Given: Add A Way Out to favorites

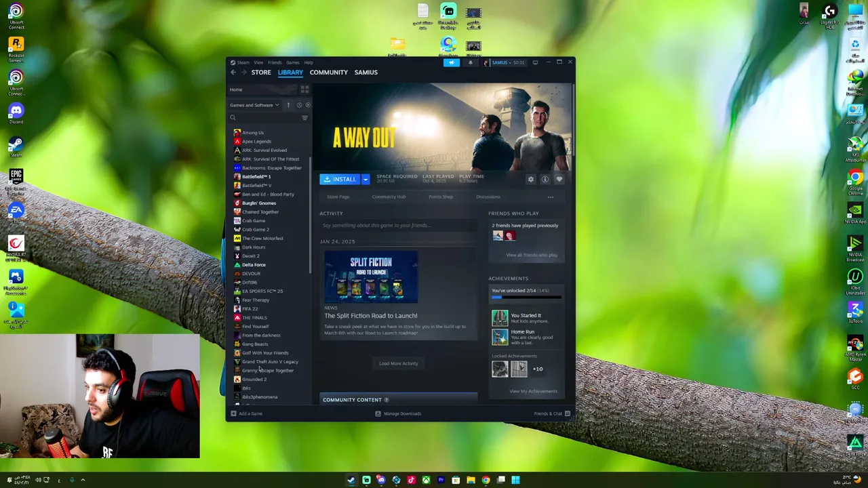Looking at the screenshot, I should pyautogui.click(x=559, y=180).
